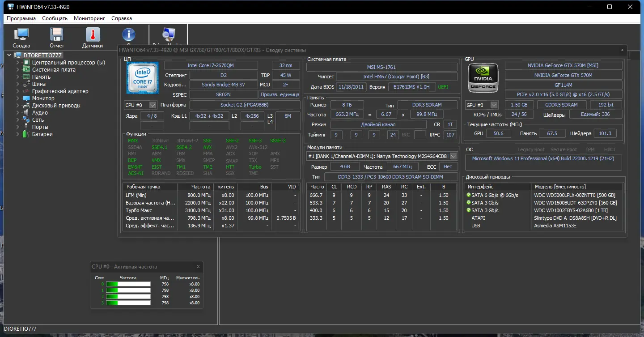Click the Интерфейс column header
The width and height of the screenshot is (644, 337).
click(497, 187)
